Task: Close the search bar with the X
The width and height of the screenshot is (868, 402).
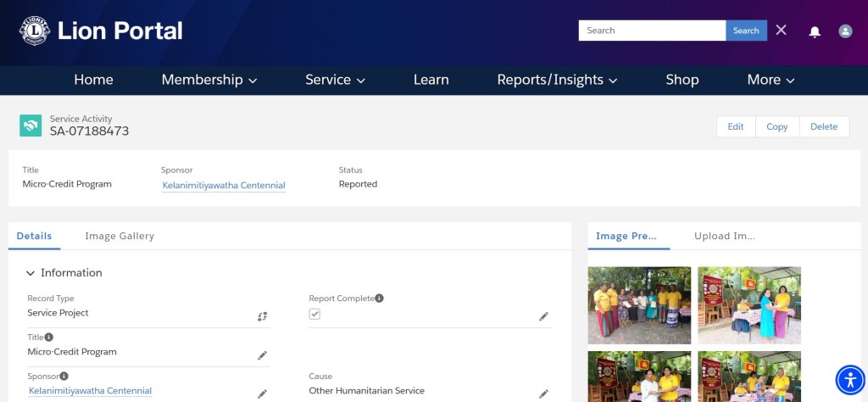Action: tap(781, 31)
